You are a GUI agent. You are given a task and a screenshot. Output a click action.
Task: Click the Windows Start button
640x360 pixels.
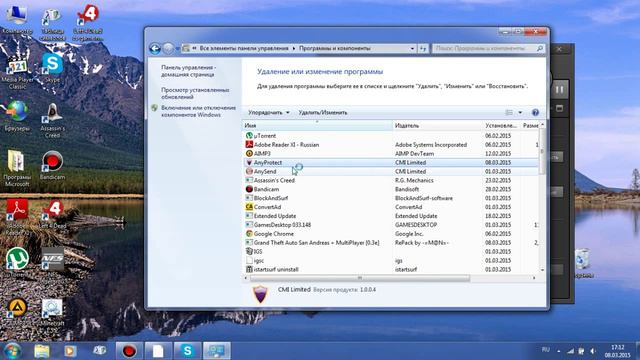click(x=12, y=351)
